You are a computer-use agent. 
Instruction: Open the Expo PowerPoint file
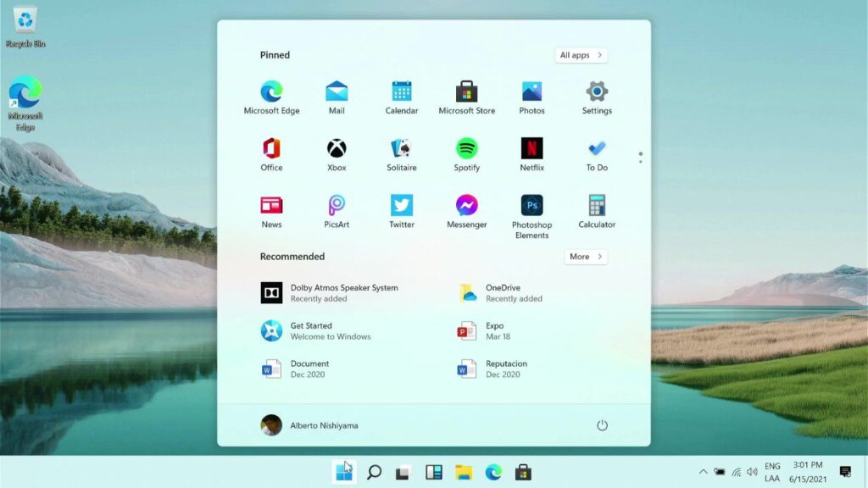click(484, 331)
